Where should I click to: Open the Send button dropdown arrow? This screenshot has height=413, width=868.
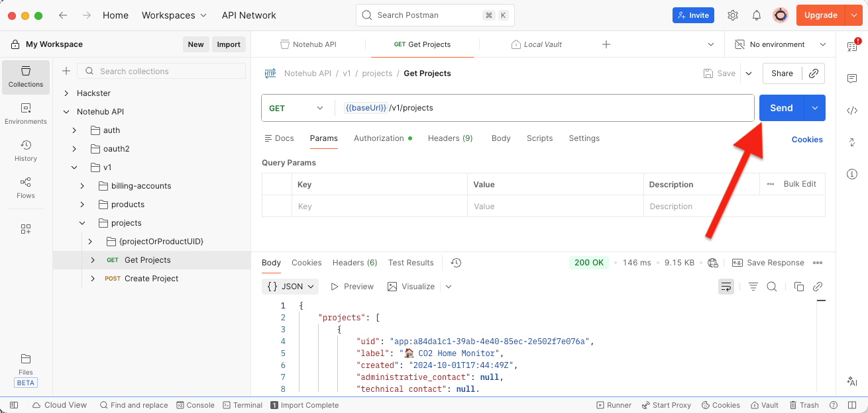click(x=815, y=108)
